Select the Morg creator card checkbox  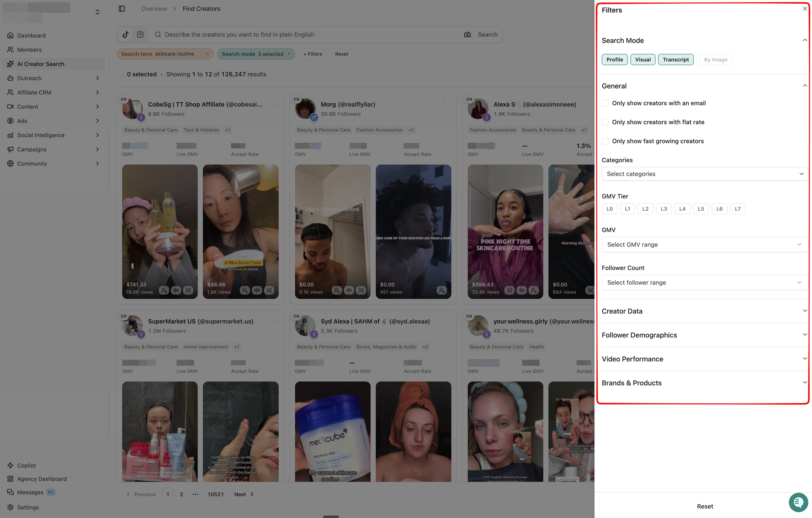click(x=448, y=102)
